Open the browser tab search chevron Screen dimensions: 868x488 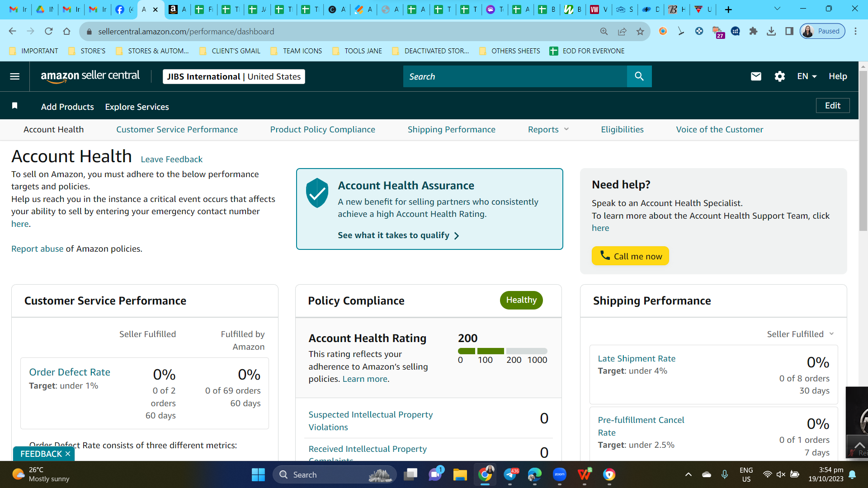pyautogui.click(x=777, y=9)
